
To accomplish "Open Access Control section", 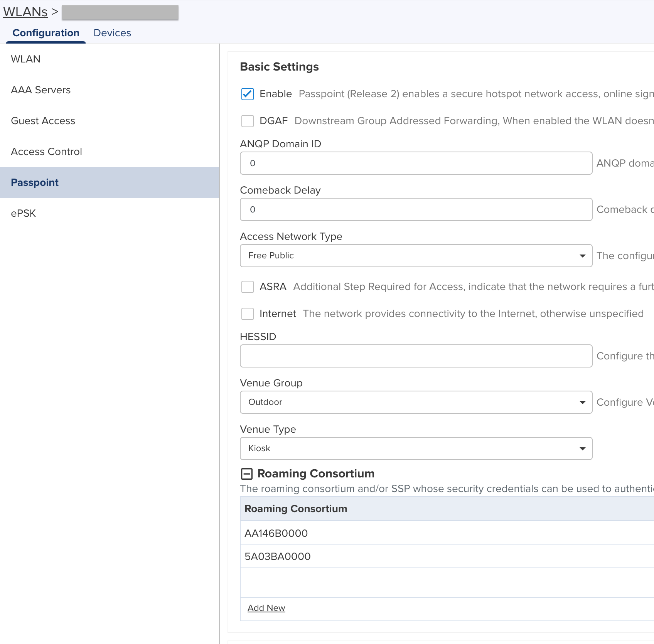I will [x=110, y=152].
